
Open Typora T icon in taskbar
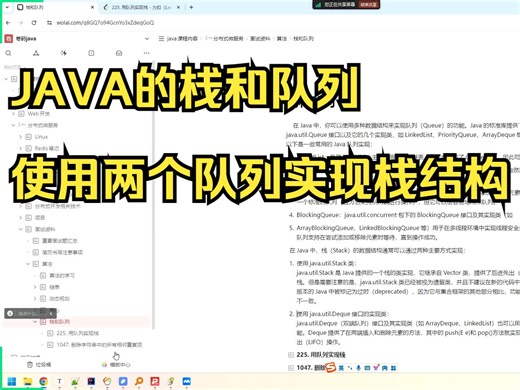coord(59,381)
